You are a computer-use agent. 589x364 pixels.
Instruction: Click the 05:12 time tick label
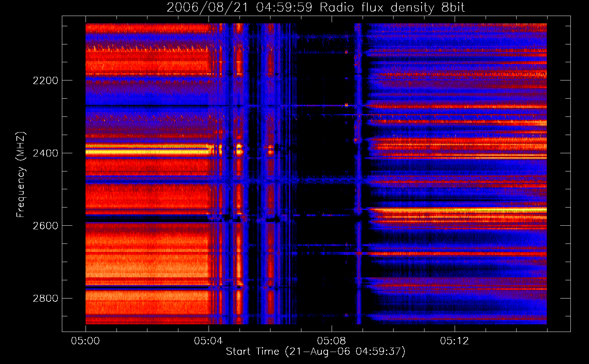455,341
